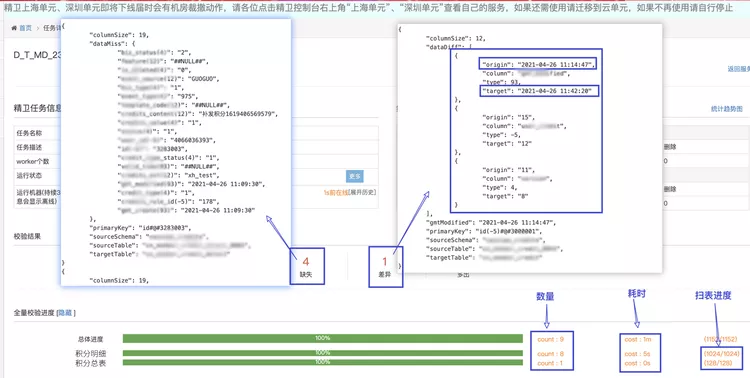Click the home icon in breadcrumb

pyautogui.click(x=14, y=28)
